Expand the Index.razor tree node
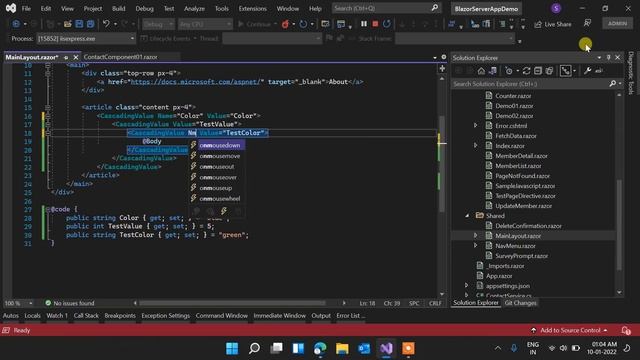 (476, 146)
